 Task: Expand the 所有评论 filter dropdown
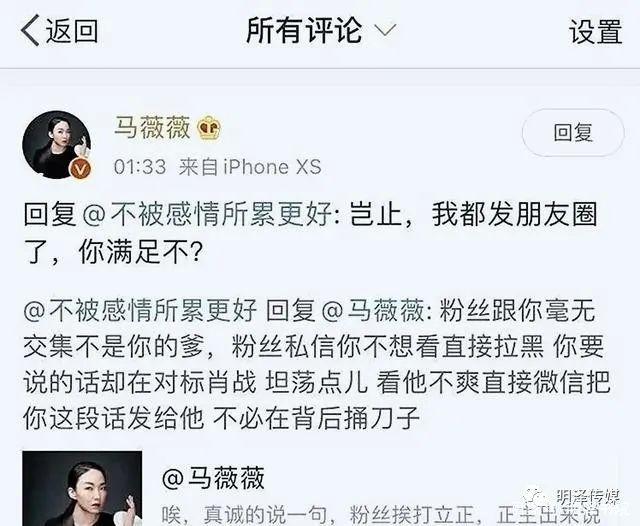coord(321,30)
